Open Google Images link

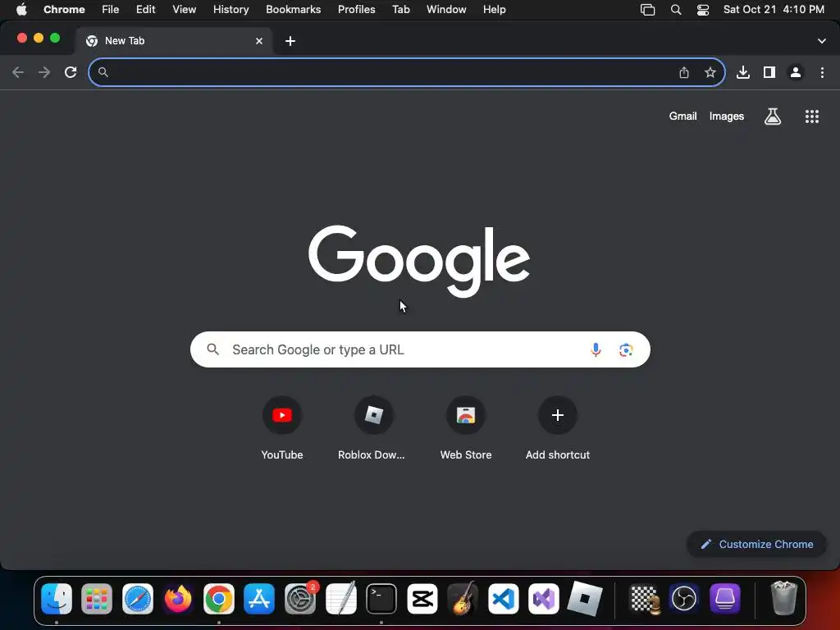tap(727, 116)
